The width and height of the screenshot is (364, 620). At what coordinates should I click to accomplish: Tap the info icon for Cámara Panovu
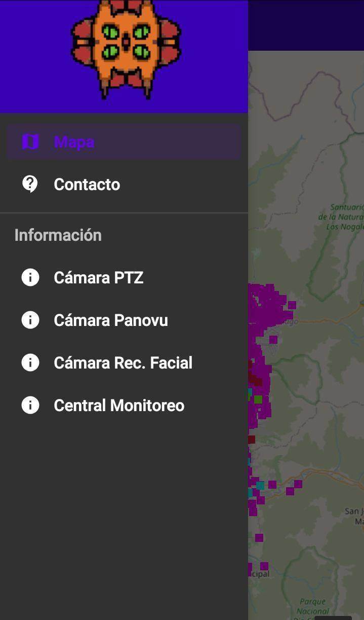click(x=30, y=320)
